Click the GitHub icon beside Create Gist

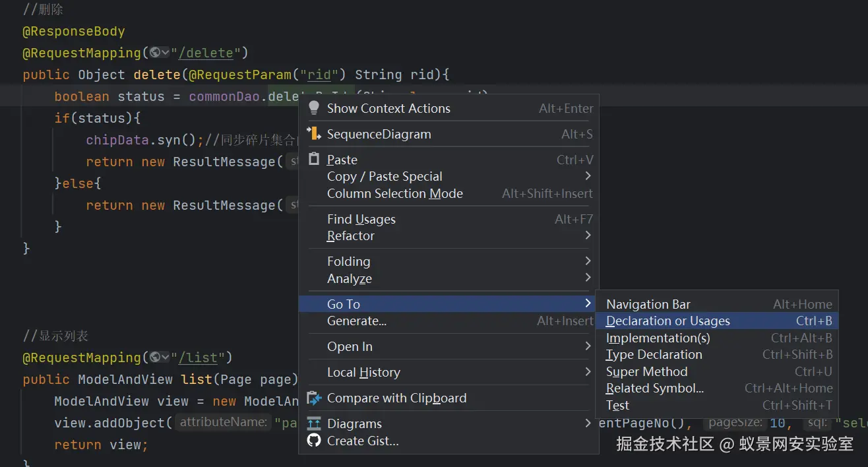(x=314, y=441)
